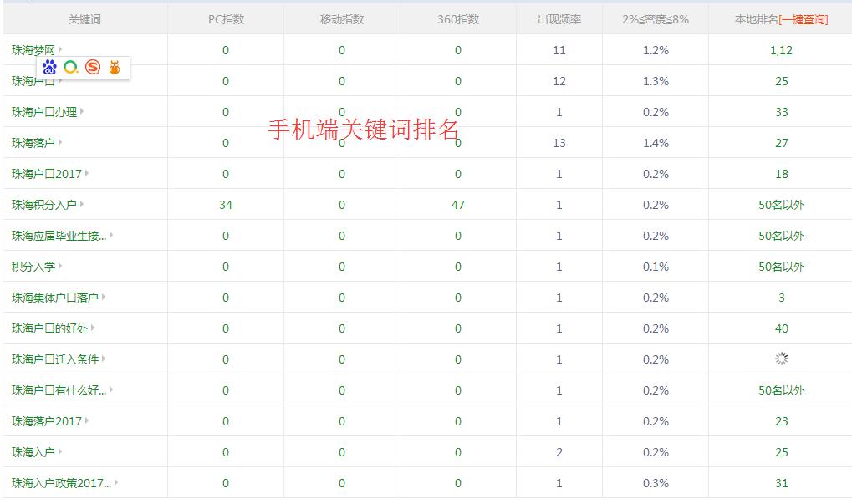
Task: Expand the arrow after 珠海集体户口落户
Action: (104, 298)
